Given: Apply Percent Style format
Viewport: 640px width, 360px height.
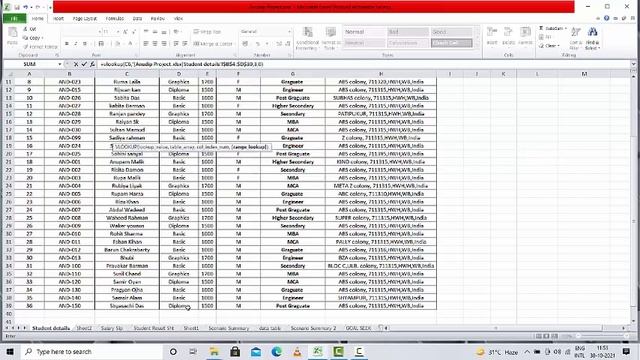Looking at the screenshot, I should pyautogui.click(x=258, y=44).
